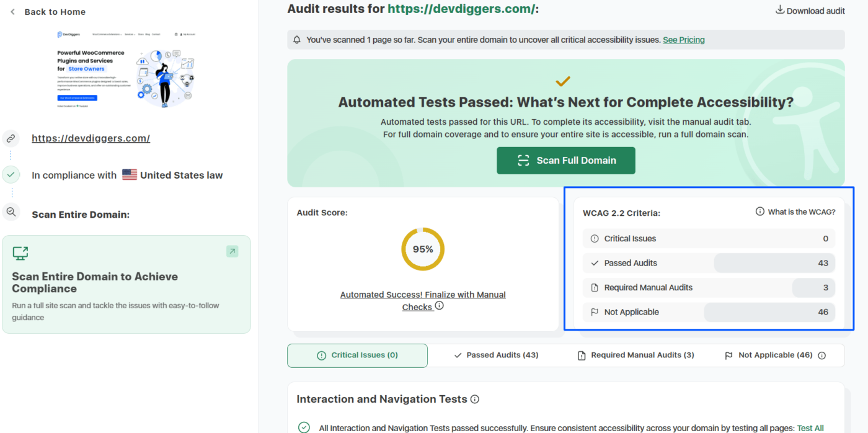The image size is (868, 433).
Task: Click the WCAG 2.2 Criteria: label
Action: 621,213
